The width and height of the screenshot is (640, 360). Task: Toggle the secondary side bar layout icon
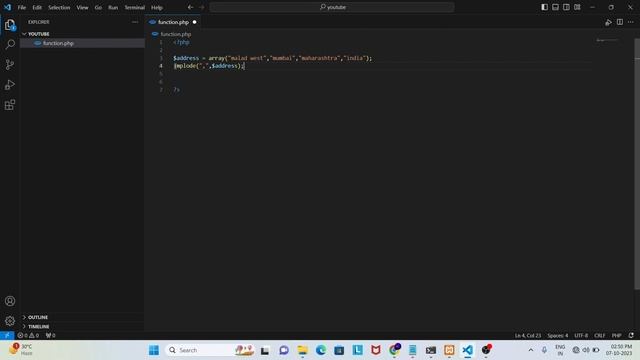pyautogui.click(x=566, y=7)
